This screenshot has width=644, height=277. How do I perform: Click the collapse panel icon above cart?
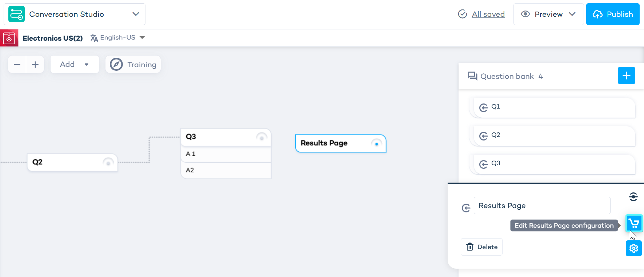633,197
